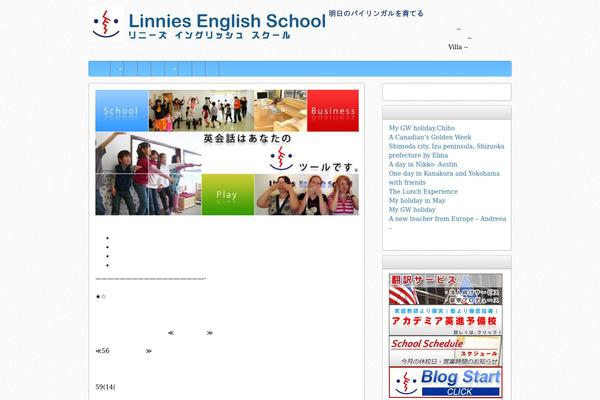The image size is (600, 400).
Task: Open 'My GW holiday' post
Action: click(412, 210)
